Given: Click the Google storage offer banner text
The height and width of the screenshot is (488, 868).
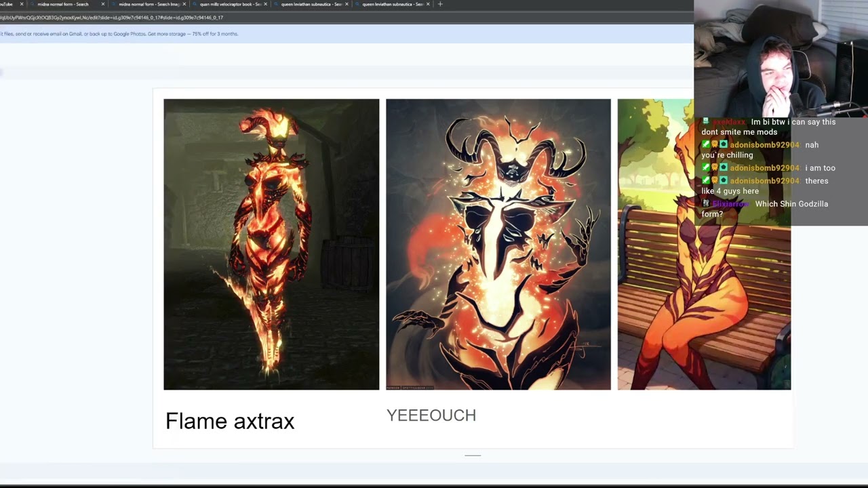Looking at the screenshot, I should click(119, 34).
